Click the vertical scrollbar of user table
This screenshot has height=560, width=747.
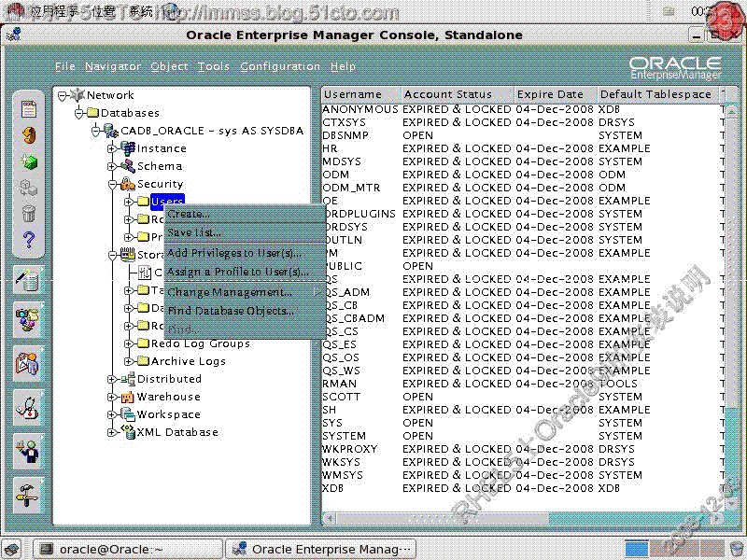coord(732,305)
